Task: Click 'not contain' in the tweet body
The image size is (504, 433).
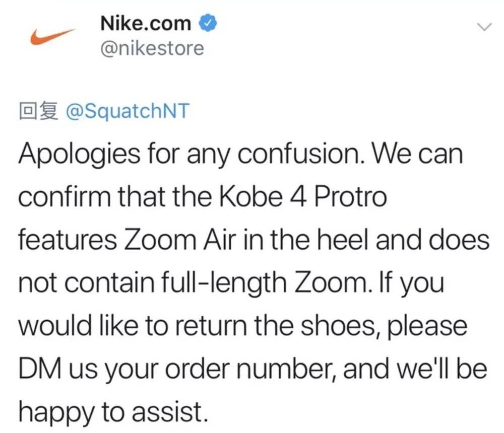Action: click(x=86, y=283)
